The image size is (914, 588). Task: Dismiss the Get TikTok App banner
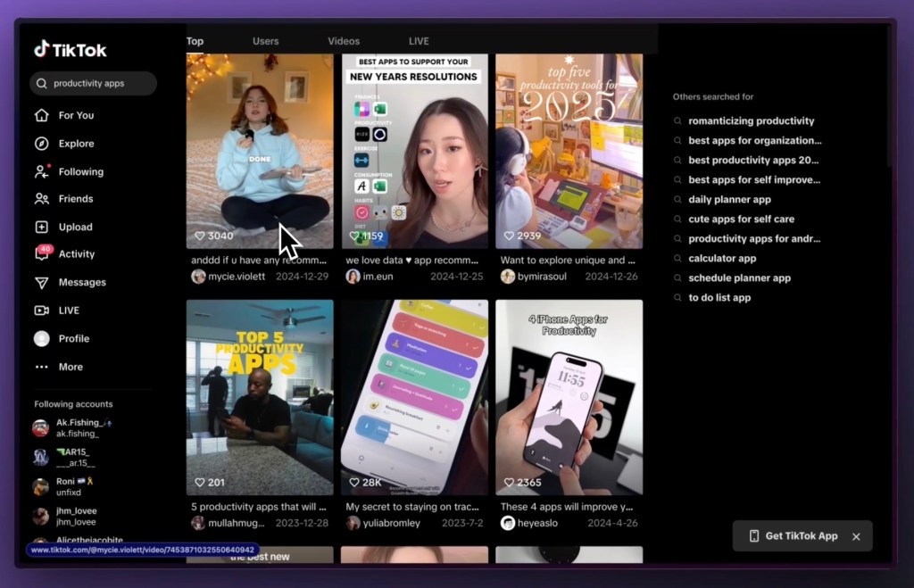(856, 537)
